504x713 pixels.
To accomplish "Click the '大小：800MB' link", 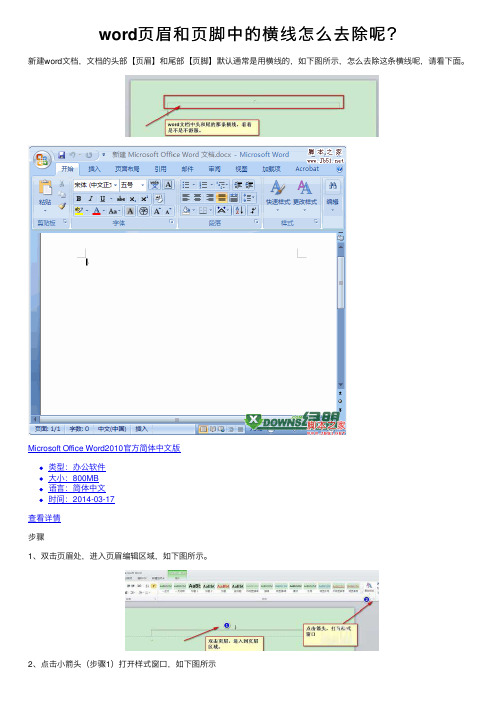I will (73, 478).
